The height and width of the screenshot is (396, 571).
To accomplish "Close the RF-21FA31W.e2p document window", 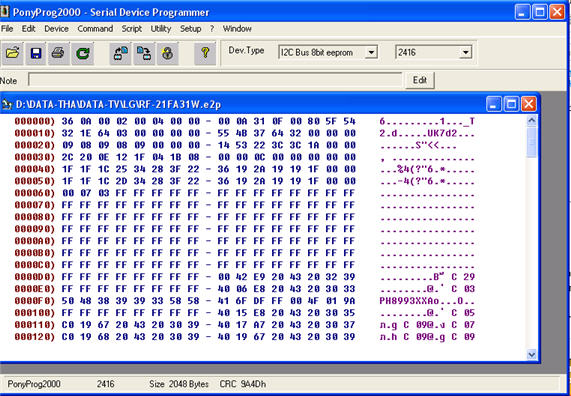I will 528,105.
